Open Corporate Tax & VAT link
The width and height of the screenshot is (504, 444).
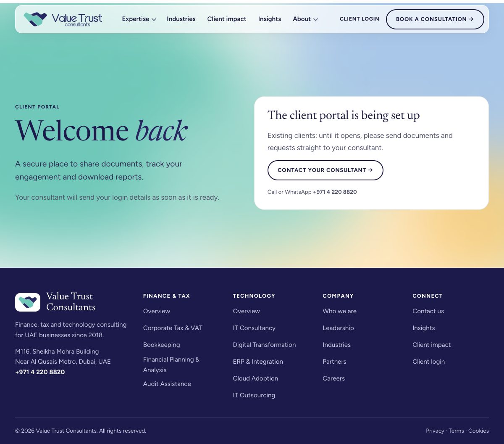tap(173, 328)
